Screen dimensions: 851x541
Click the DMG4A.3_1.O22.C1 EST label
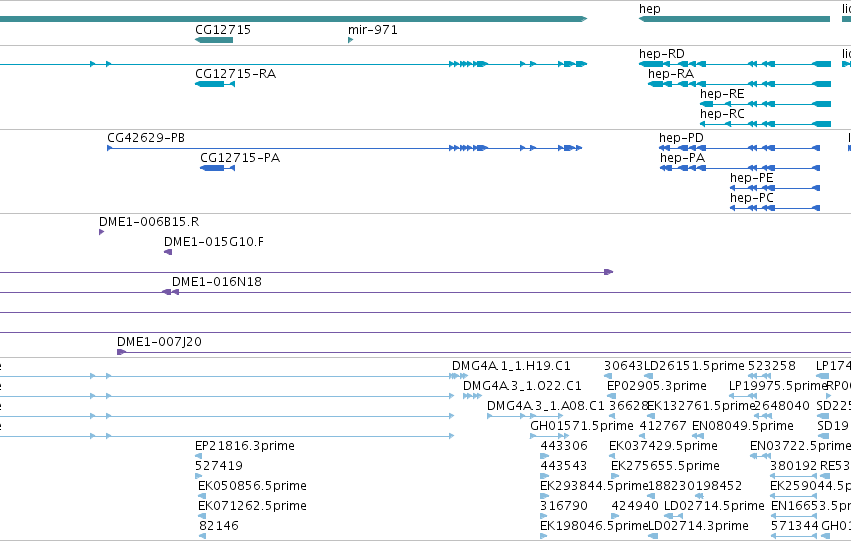coord(522,386)
